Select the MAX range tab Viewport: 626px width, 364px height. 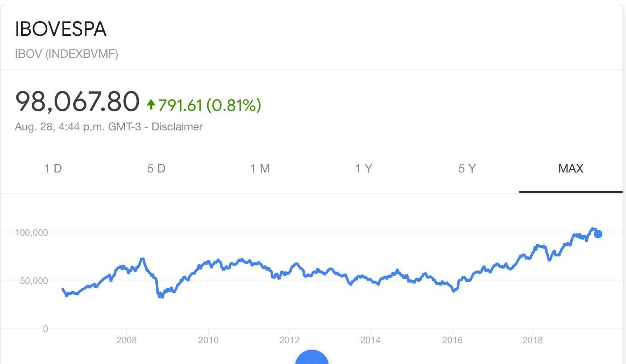coord(571,169)
